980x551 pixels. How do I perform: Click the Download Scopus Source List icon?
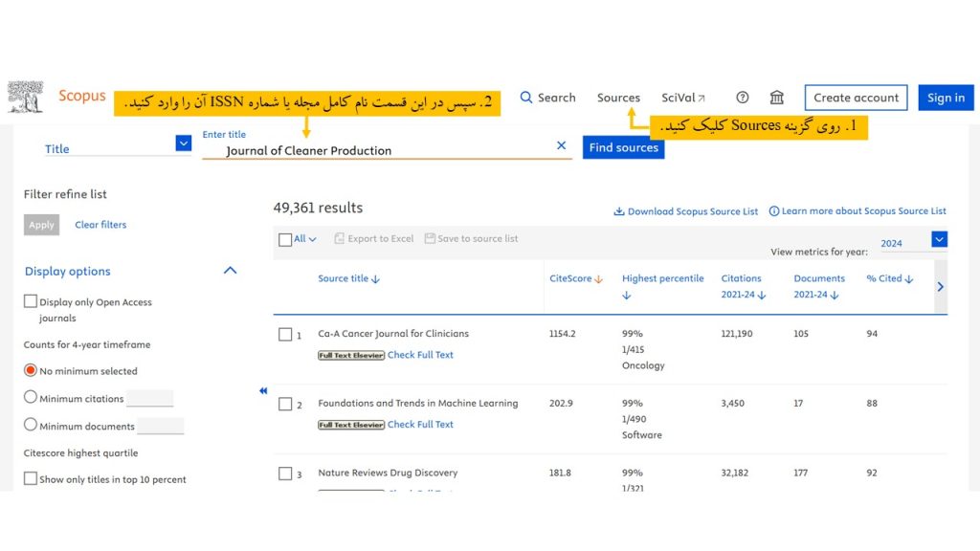coord(619,211)
